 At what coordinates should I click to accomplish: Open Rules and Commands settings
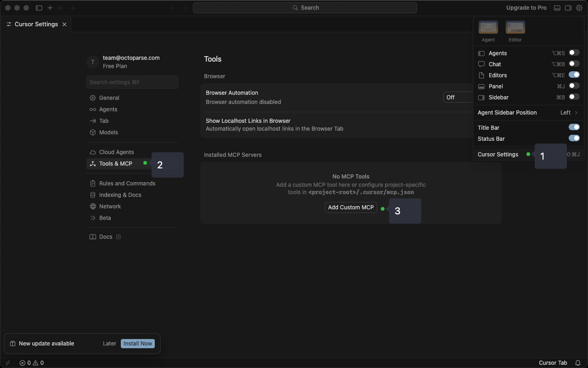[132, 184]
